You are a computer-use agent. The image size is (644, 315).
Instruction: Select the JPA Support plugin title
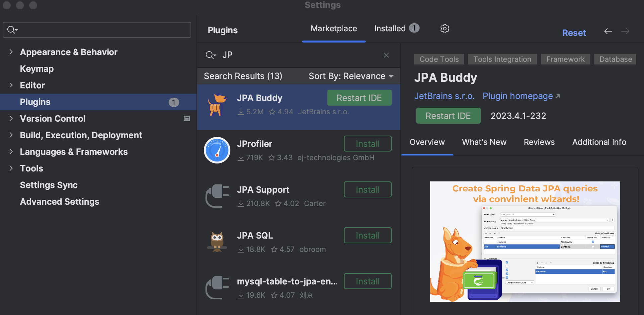click(x=263, y=190)
